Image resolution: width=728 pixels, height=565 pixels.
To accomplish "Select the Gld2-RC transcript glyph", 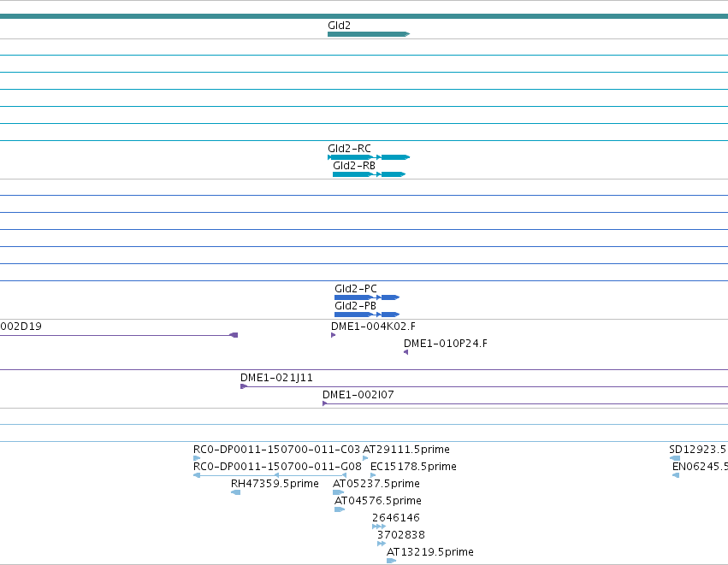I will [369, 157].
